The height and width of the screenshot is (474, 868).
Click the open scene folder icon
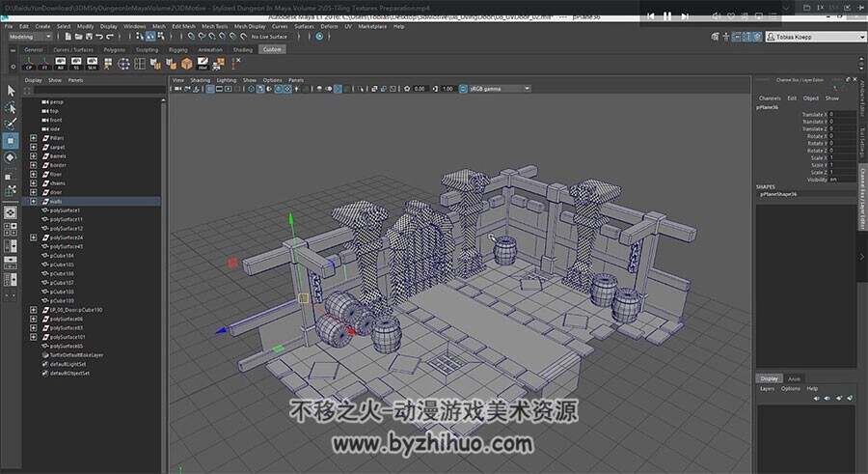78,37
